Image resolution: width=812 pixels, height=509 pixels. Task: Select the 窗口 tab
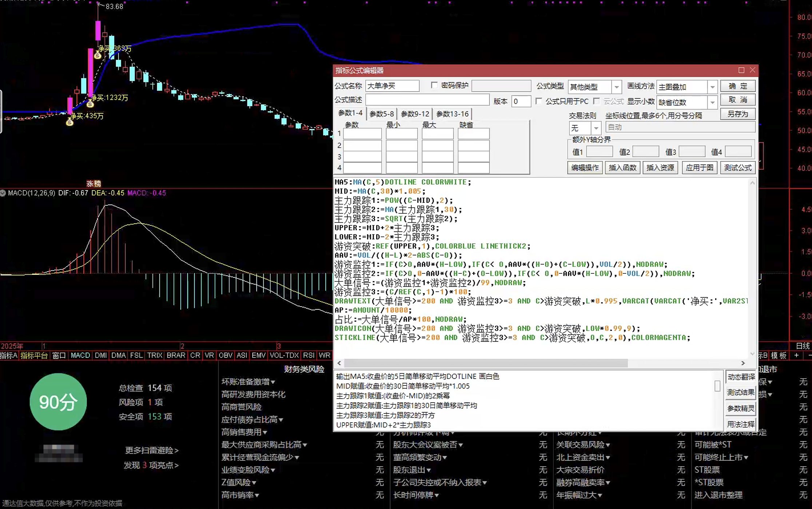pos(59,355)
